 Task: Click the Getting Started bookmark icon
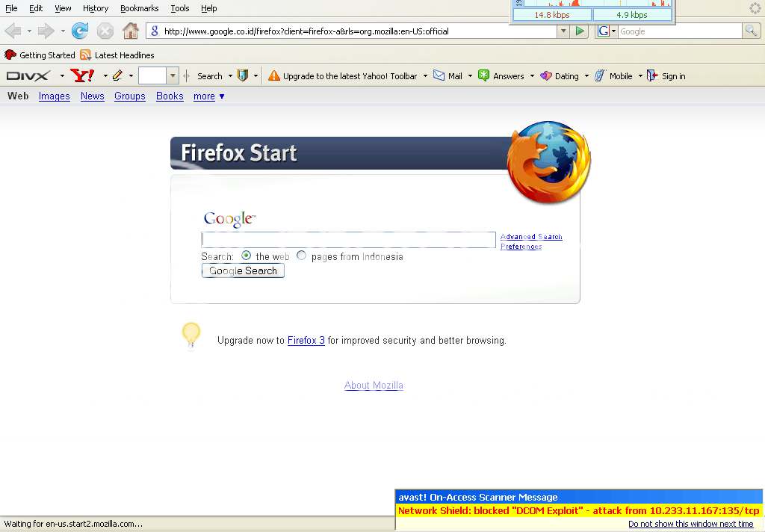[10, 55]
